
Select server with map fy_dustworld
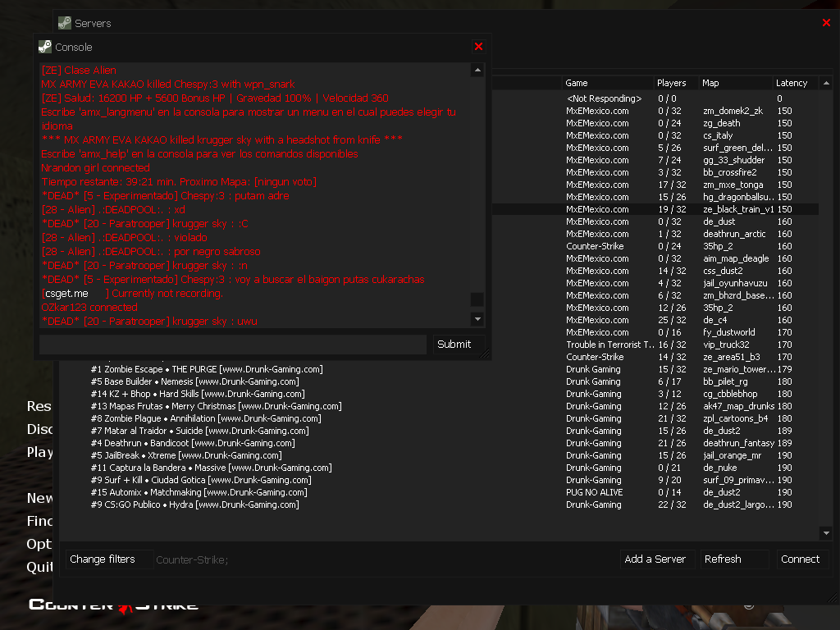[655, 333]
